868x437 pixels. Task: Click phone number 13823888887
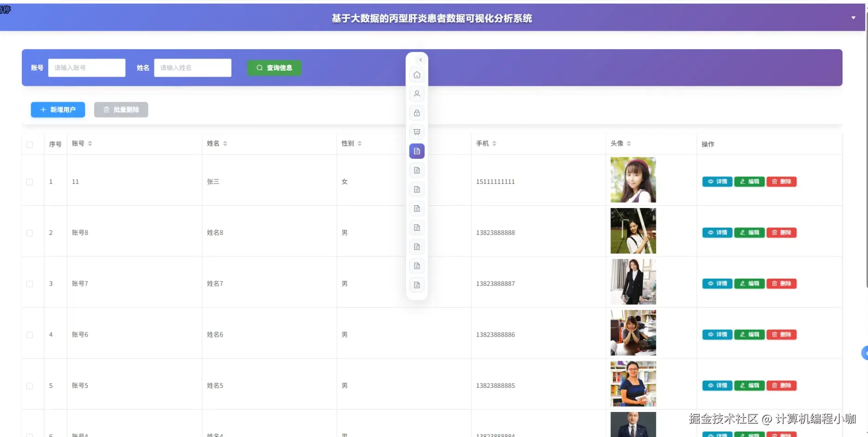pos(495,284)
